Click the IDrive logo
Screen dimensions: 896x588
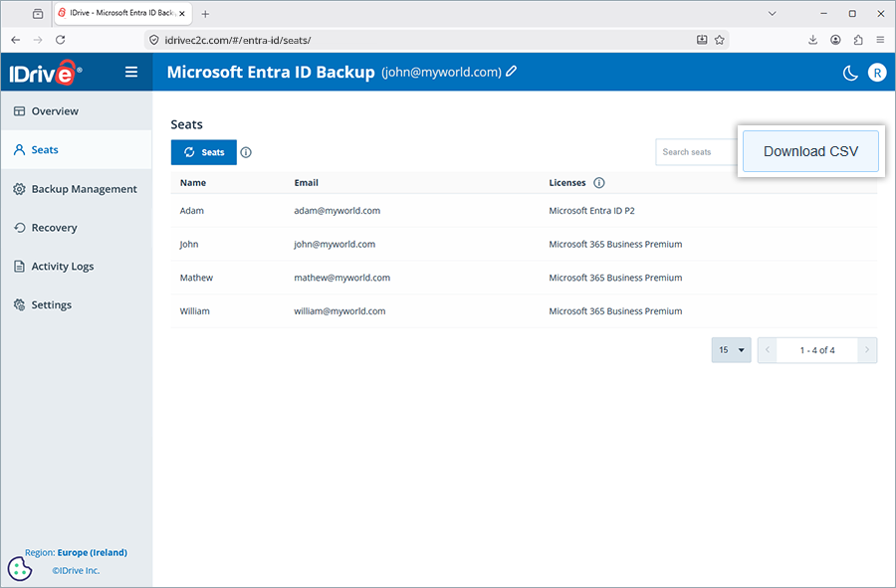click(46, 73)
